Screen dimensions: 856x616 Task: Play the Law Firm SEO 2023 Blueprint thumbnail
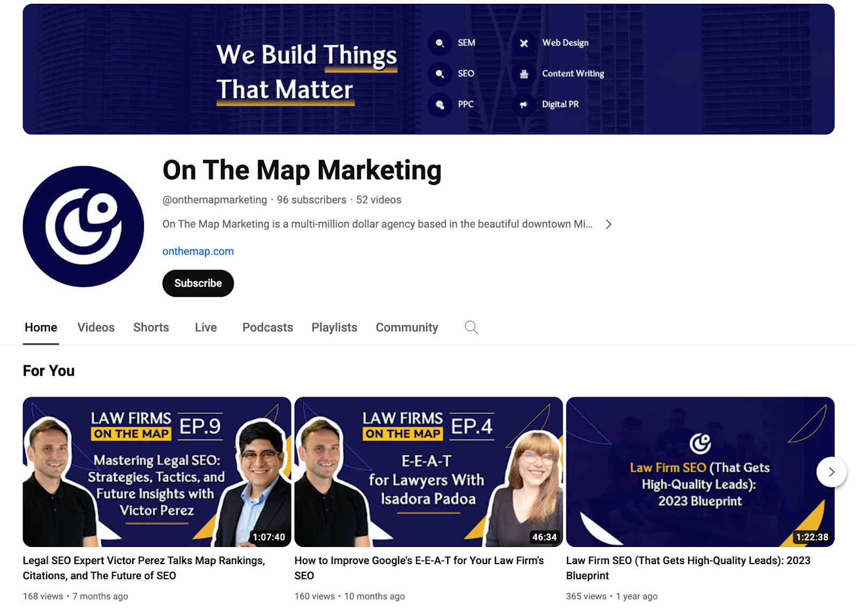(x=700, y=472)
